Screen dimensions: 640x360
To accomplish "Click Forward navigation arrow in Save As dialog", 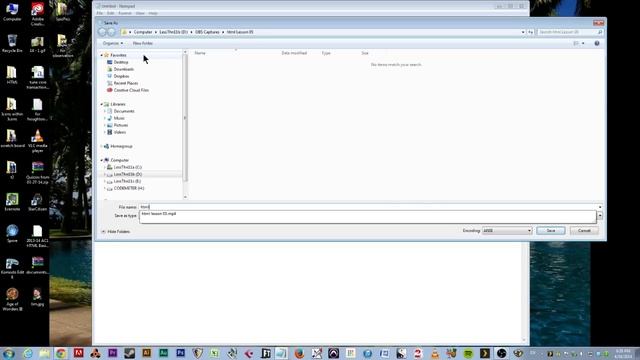I will 111,32.
